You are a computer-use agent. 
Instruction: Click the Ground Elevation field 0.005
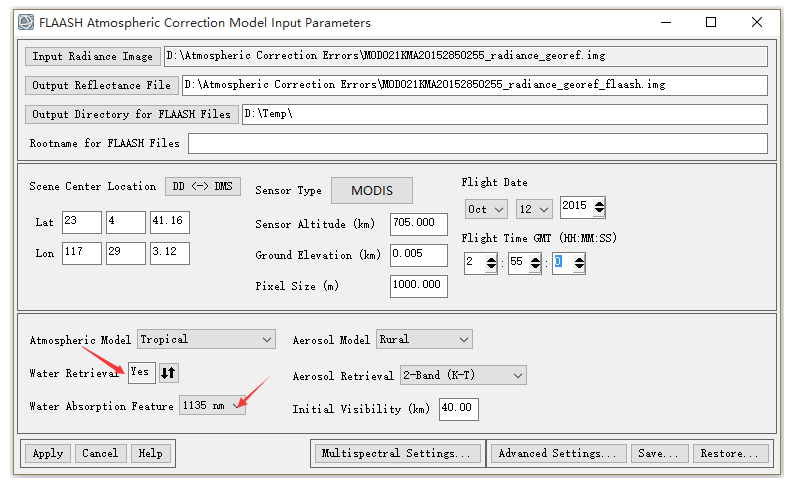(419, 255)
